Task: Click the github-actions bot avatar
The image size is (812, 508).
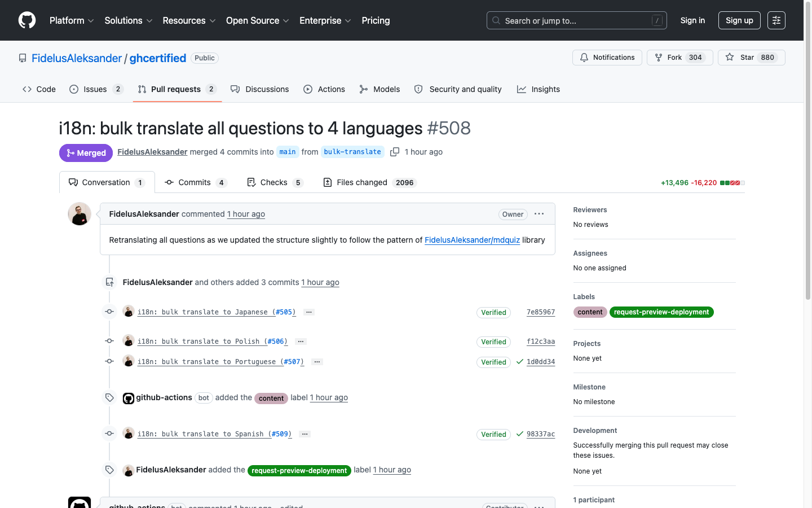Action: tap(129, 398)
